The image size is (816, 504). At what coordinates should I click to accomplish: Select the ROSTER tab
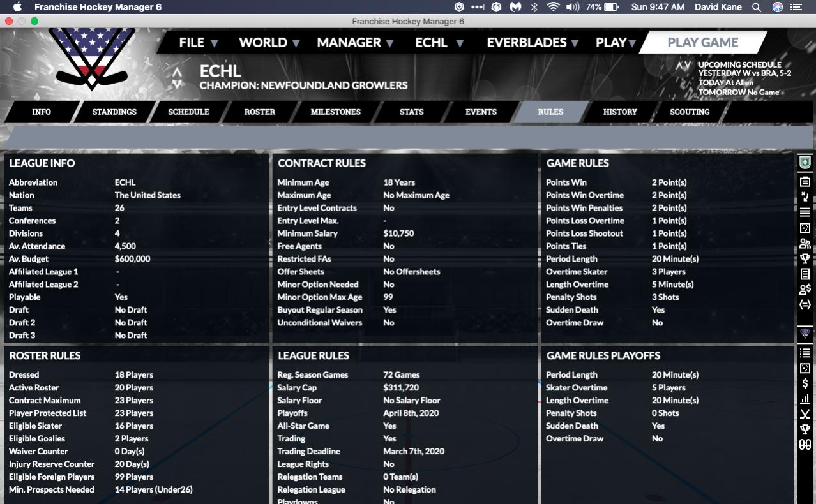[x=259, y=112]
